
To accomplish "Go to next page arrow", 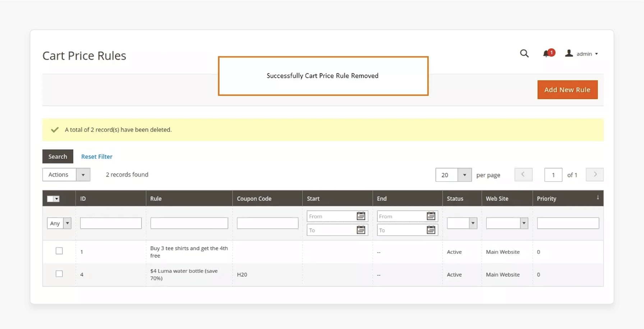I will point(595,174).
